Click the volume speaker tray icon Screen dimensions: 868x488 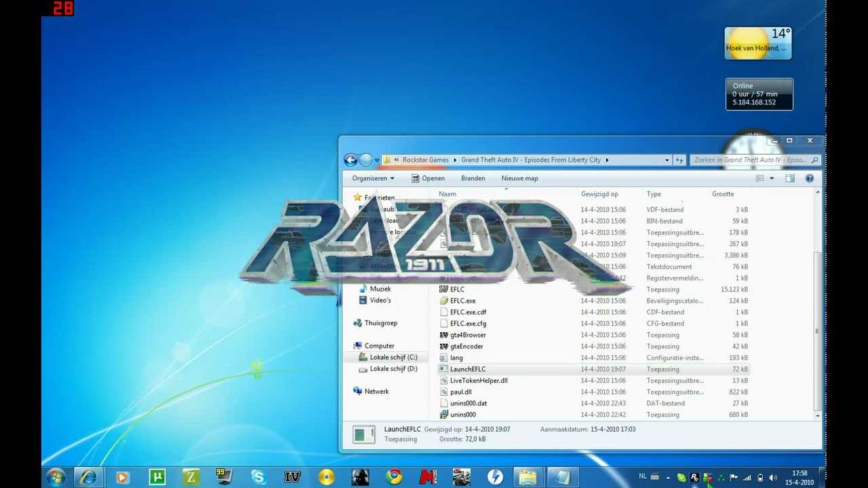click(772, 478)
